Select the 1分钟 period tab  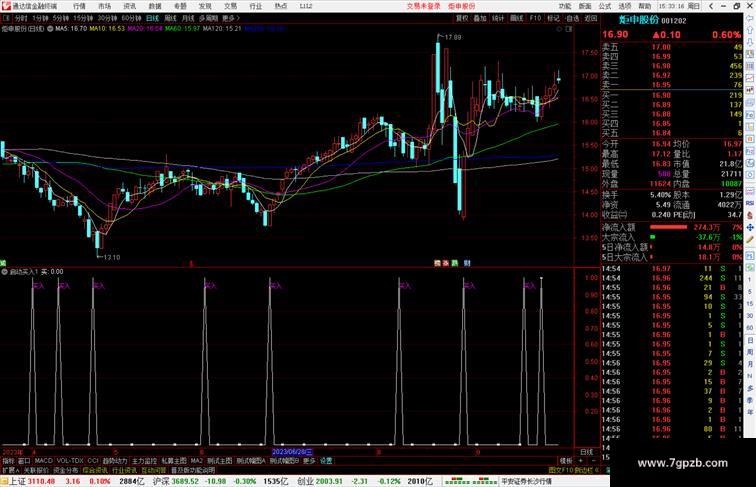pyautogui.click(x=40, y=18)
